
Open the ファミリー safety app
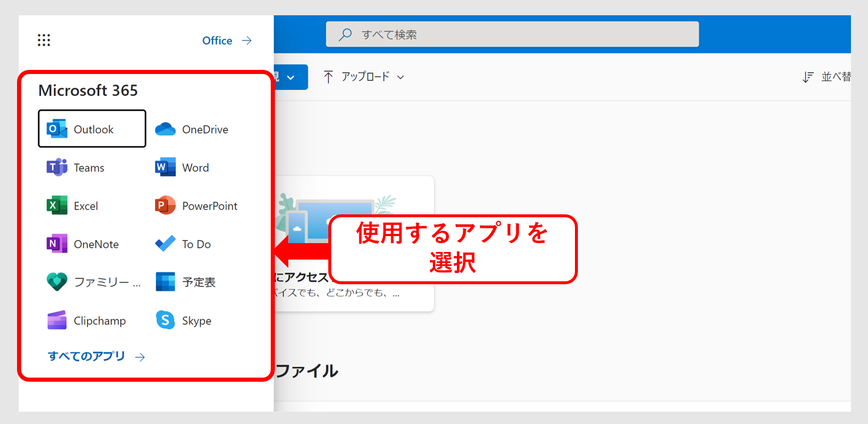coord(94,282)
